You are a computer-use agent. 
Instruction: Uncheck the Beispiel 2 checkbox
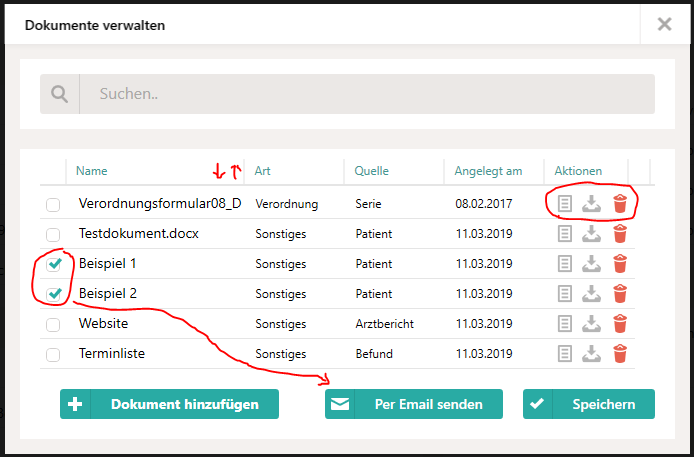tap(54, 294)
